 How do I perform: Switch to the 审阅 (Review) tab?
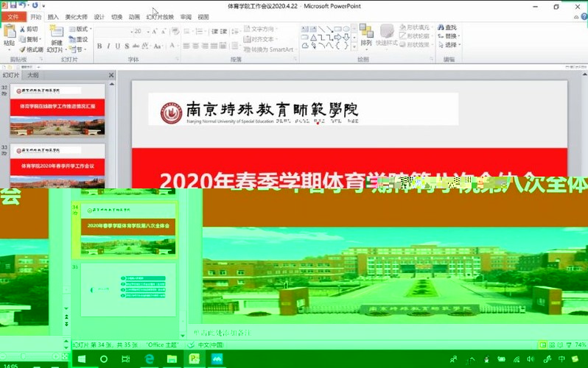click(x=186, y=17)
